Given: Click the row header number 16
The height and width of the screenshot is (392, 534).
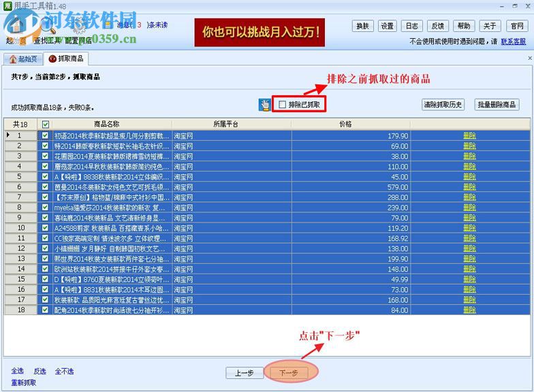Looking at the screenshot, I should click(21, 289).
